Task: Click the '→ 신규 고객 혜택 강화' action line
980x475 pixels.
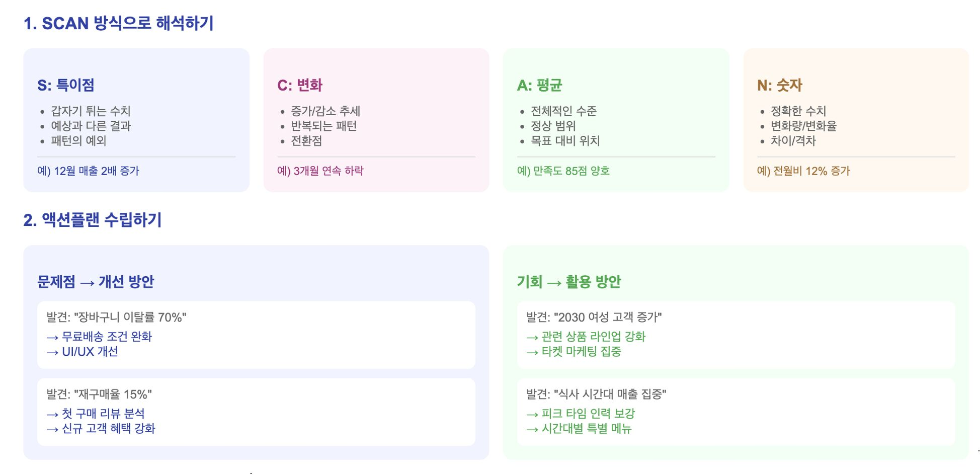Action: [101, 429]
